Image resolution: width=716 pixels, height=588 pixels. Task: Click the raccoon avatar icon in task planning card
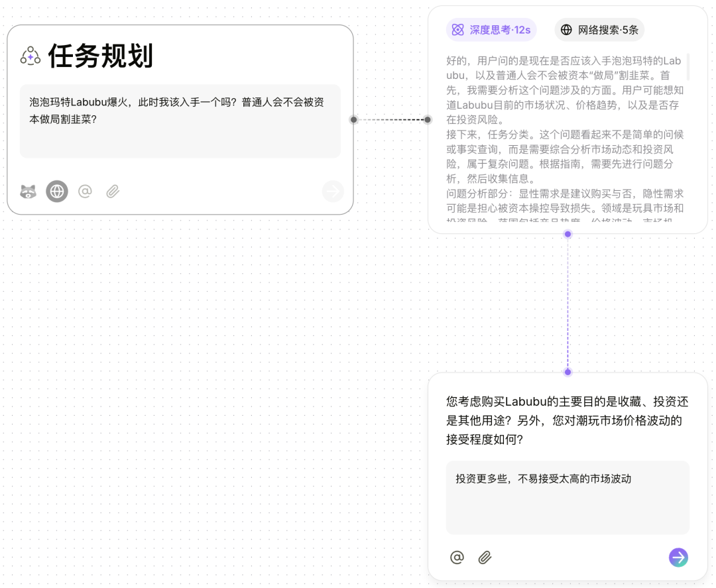[29, 192]
